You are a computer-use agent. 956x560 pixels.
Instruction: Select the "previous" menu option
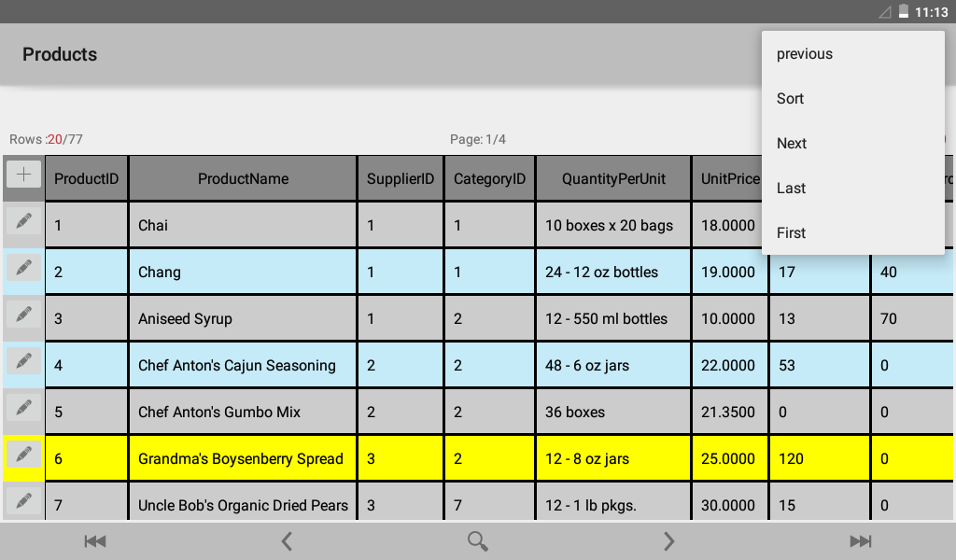[805, 54]
